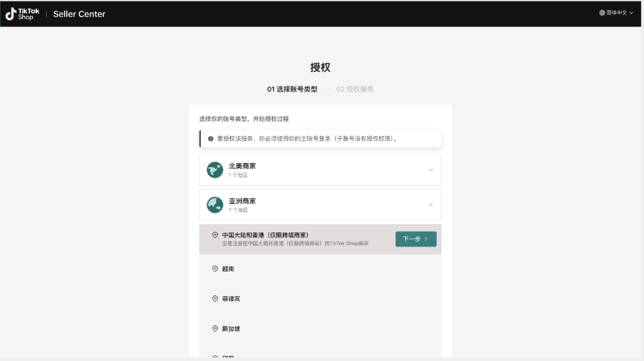Click the location pin beside 新加坡
Image resolution: width=644 pixels, height=361 pixels.
point(215,328)
